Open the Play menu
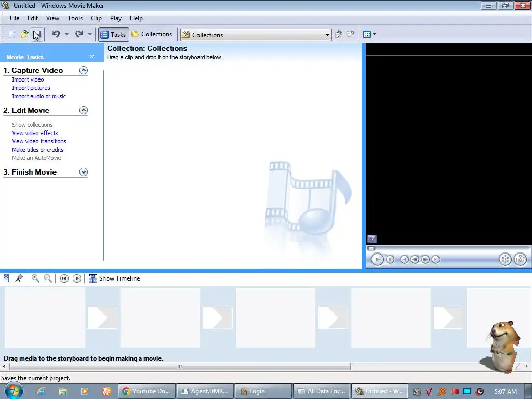532x399 pixels. pyautogui.click(x=116, y=18)
